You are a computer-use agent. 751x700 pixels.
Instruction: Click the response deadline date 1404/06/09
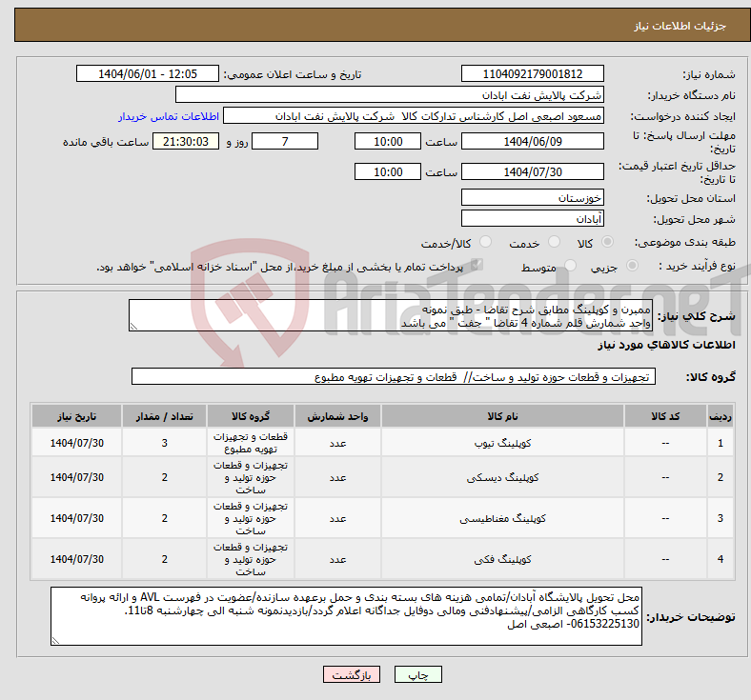532,142
